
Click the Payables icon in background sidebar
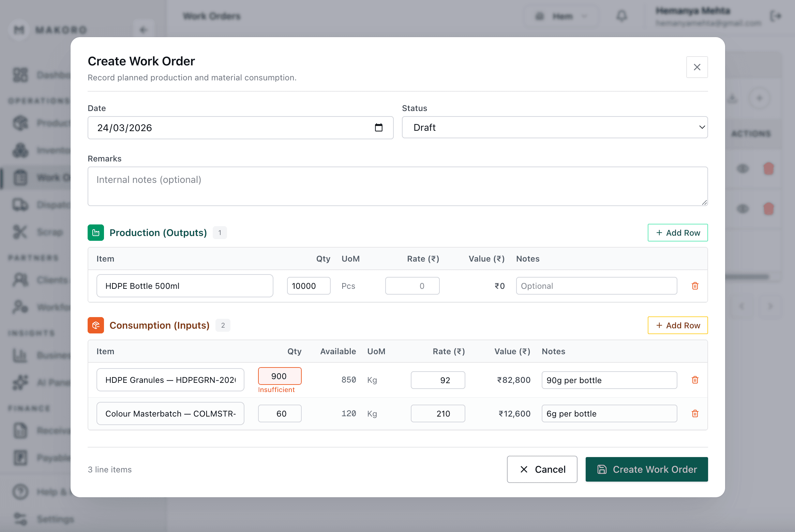(x=20, y=458)
